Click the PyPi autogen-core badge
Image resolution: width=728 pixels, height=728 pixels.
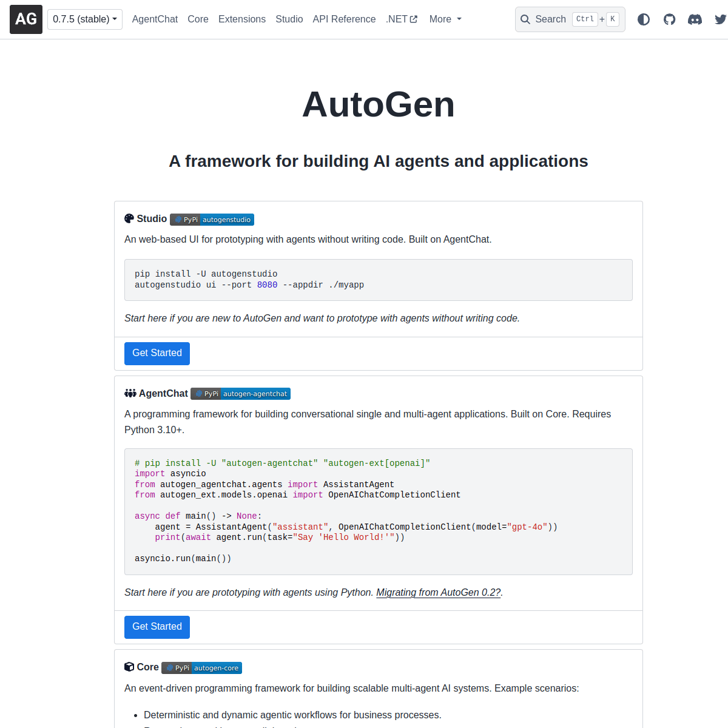tap(201, 668)
